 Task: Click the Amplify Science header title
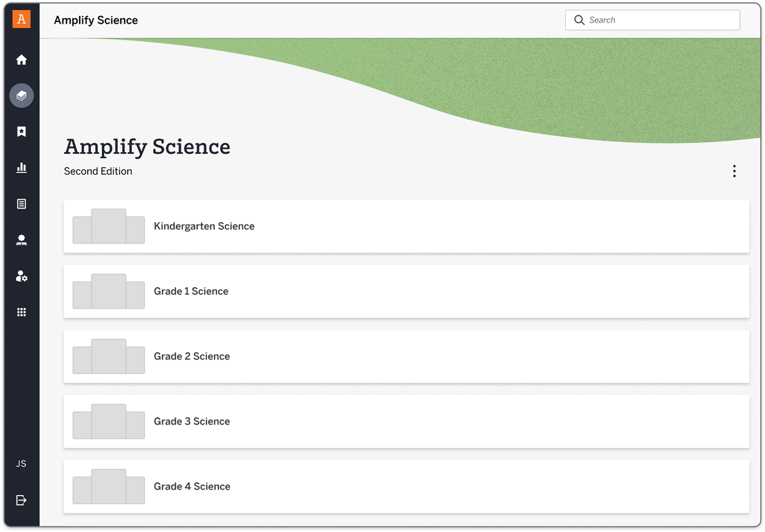point(96,20)
